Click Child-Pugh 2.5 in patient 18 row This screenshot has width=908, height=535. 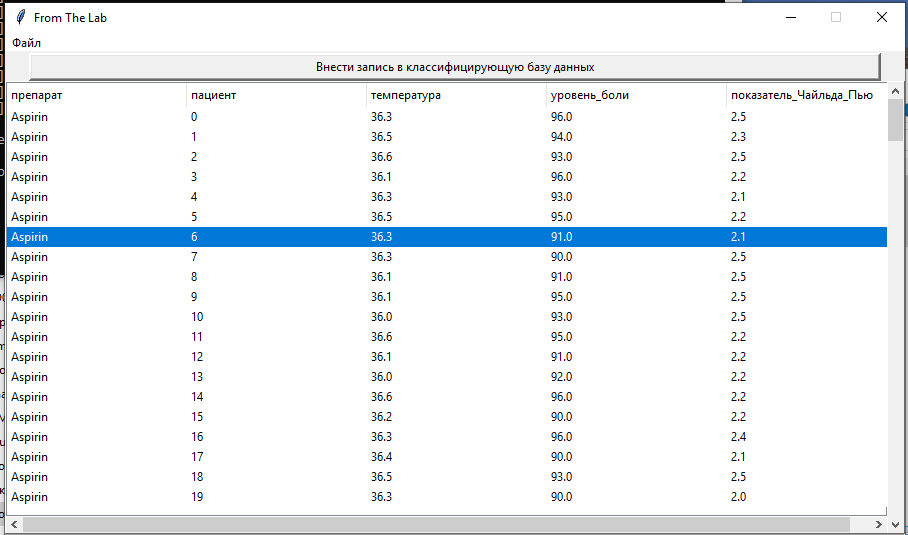coord(738,477)
